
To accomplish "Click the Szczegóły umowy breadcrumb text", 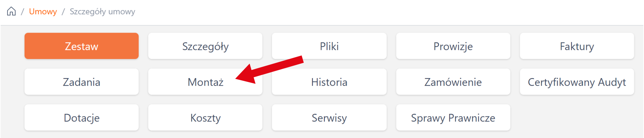I will pyautogui.click(x=102, y=12).
